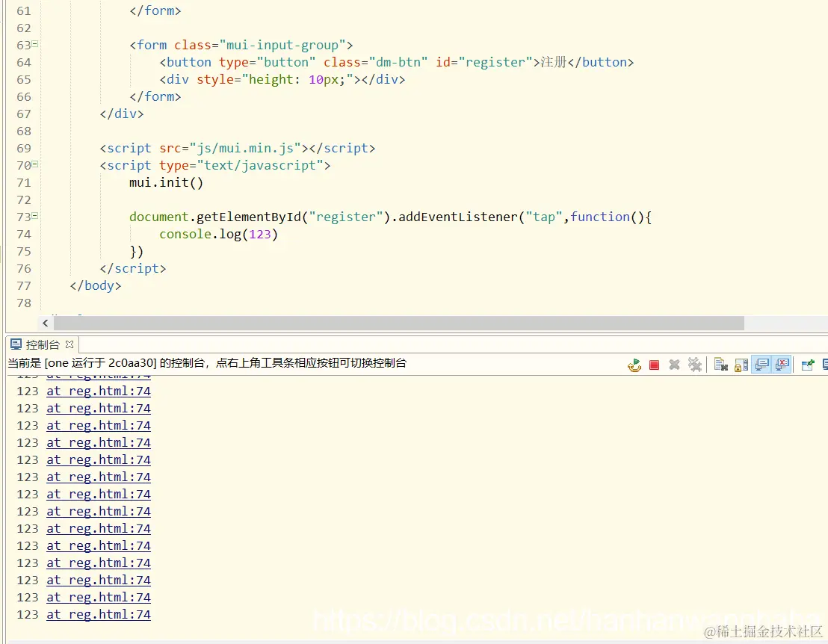Click the closing </div> tag on line 67
The height and width of the screenshot is (644, 828).
pos(122,114)
